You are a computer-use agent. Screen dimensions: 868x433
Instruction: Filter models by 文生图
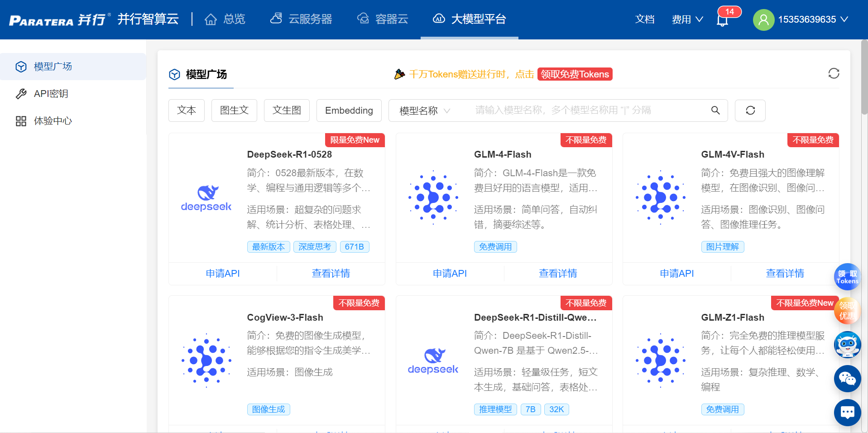[x=287, y=111]
